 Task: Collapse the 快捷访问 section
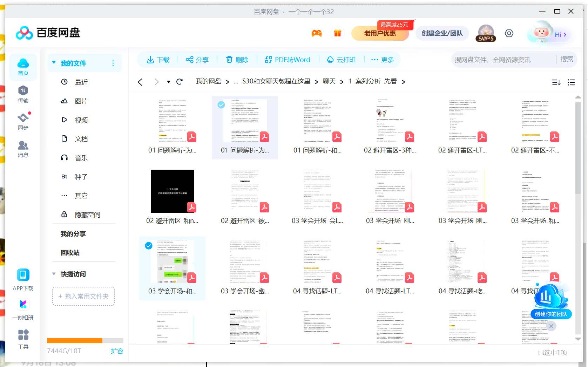pos(53,274)
